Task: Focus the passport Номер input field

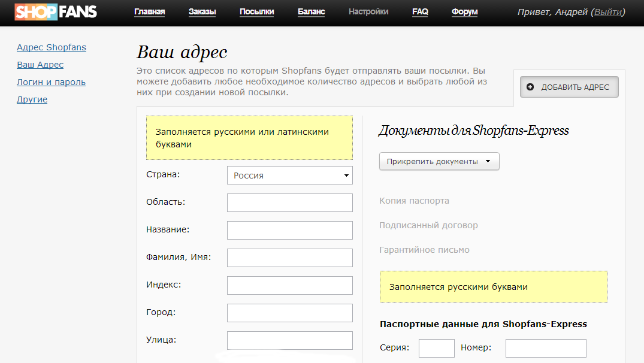Action: tap(546, 348)
